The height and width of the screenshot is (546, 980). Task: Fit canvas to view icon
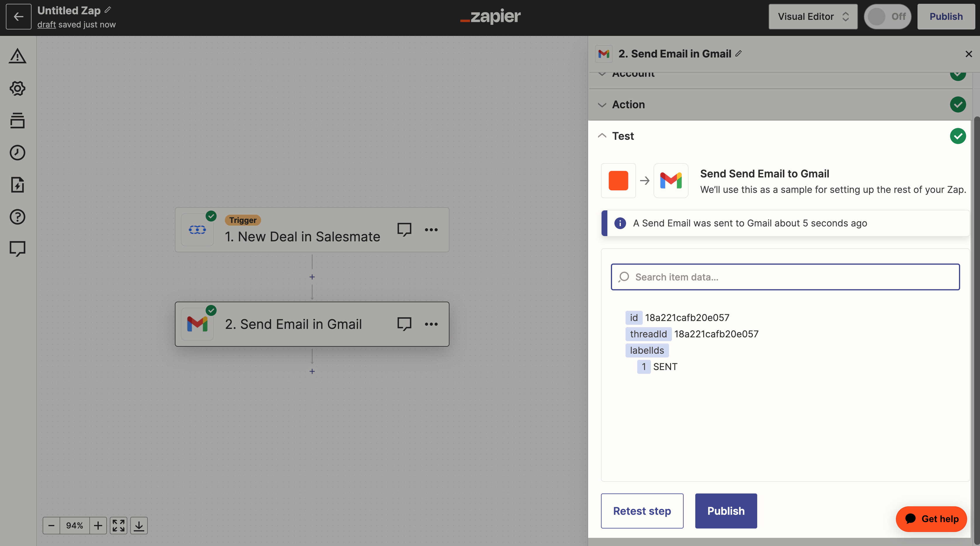point(118,526)
